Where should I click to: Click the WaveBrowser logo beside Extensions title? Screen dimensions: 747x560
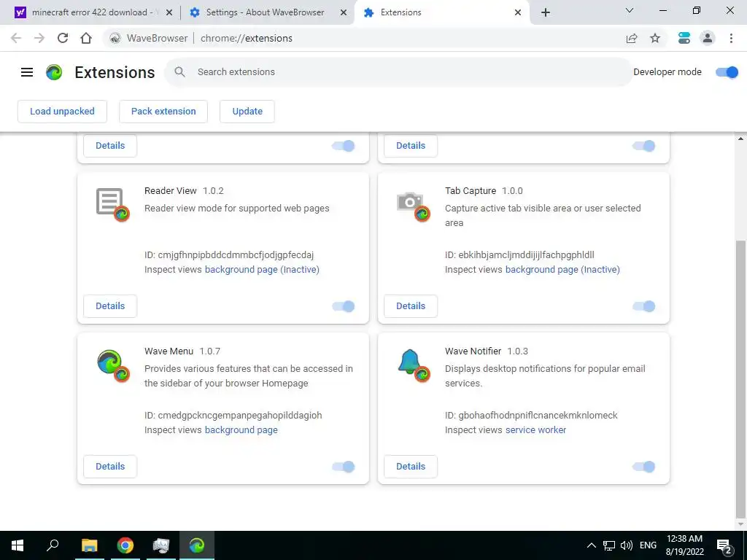pos(54,72)
